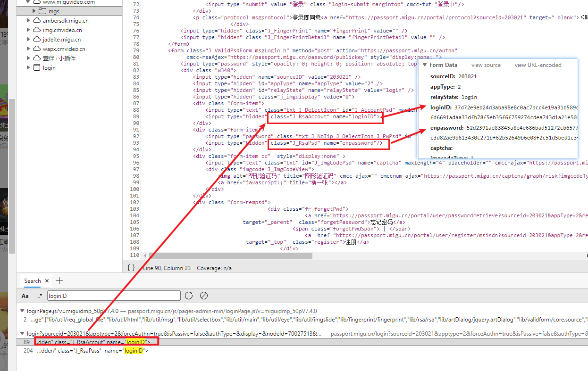Click the loginID search input field

coord(114,296)
